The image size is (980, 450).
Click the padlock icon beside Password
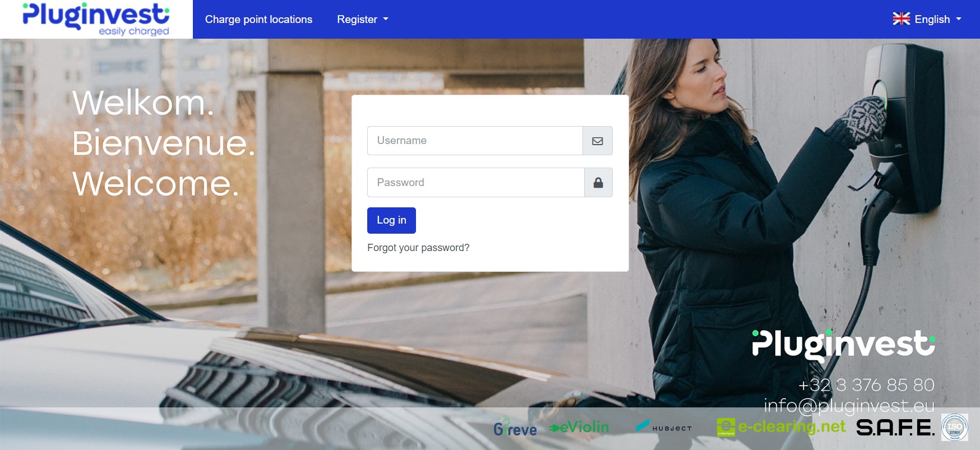click(x=598, y=183)
